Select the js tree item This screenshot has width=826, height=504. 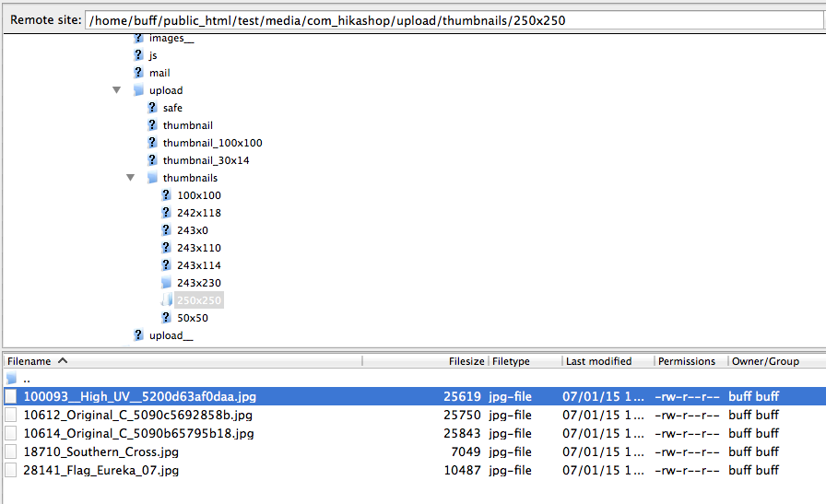click(x=153, y=55)
